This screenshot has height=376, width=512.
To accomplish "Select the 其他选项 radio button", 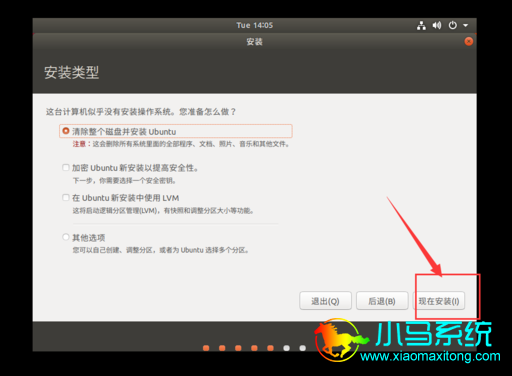I will pyautogui.click(x=66, y=237).
